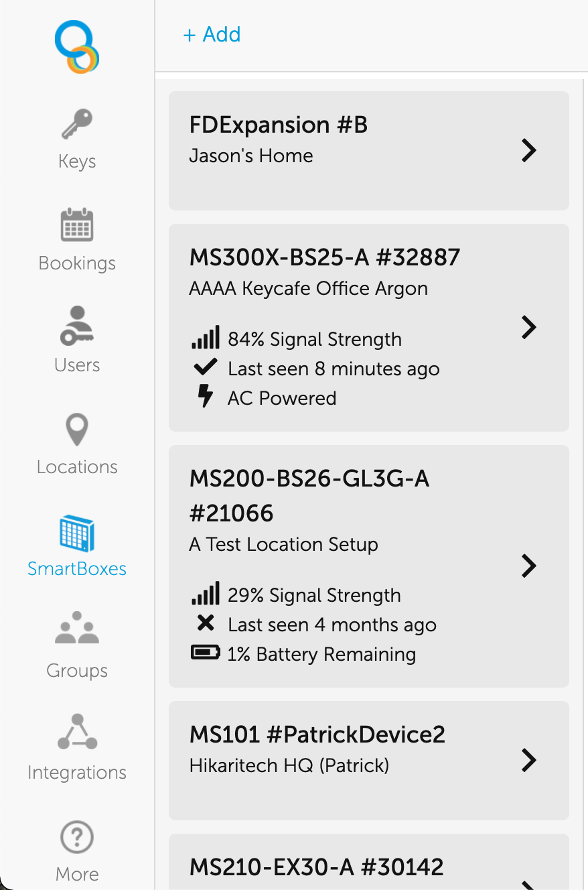The width and height of the screenshot is (588, 890).
Task: Open the SmartBoxes sidebar icon
Action: pyautogui.click(x=77, y=533)
